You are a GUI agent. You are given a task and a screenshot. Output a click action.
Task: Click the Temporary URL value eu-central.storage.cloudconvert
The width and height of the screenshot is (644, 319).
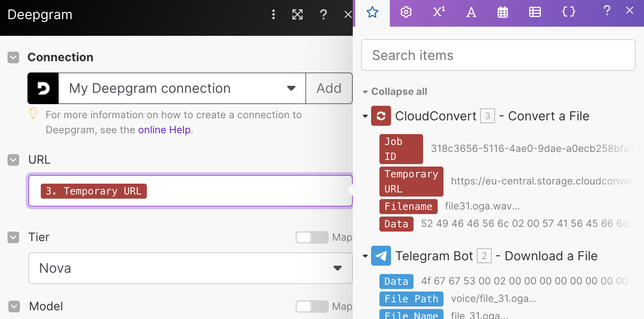click(x=542, y=182)
